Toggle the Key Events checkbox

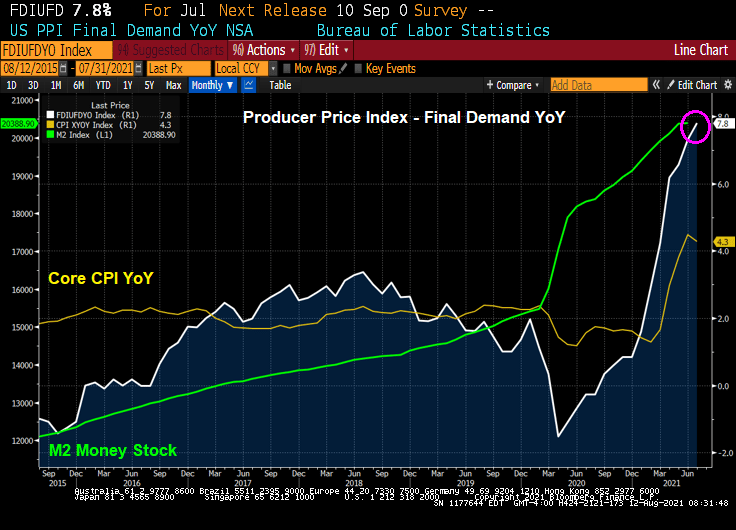[x=358, y=68]
